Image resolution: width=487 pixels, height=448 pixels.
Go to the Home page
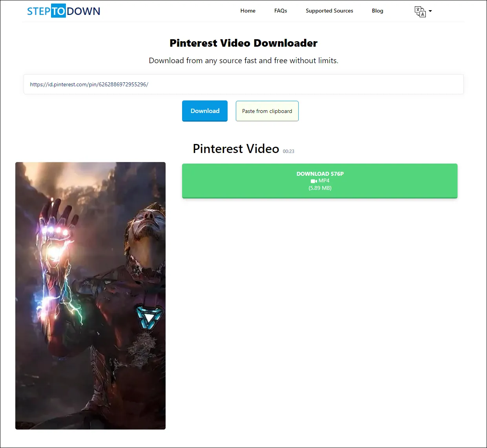point(248,11)
